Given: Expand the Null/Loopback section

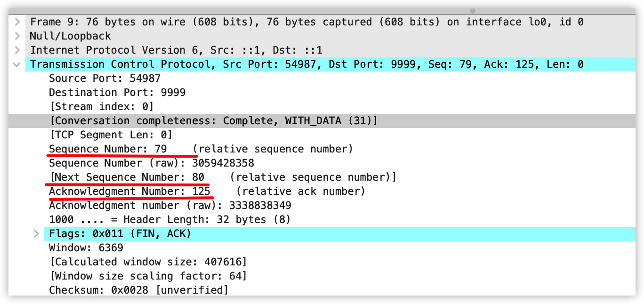Looking at the screenshot, I should point(17,36).
